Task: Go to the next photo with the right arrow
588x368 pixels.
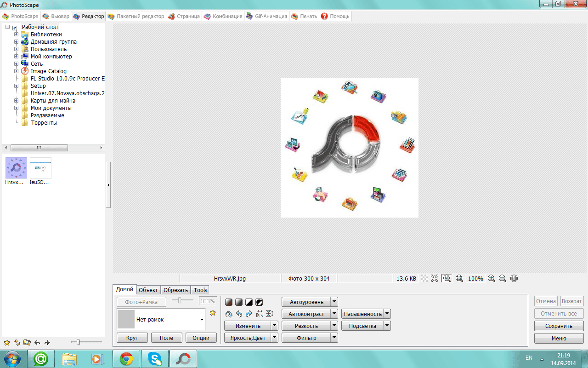Action: (x=47, y=343)
